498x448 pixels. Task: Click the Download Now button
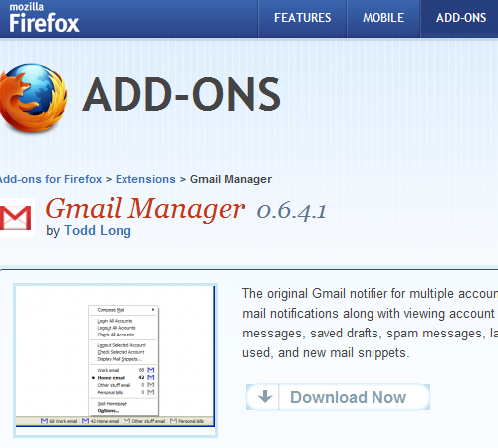[338, 397]
